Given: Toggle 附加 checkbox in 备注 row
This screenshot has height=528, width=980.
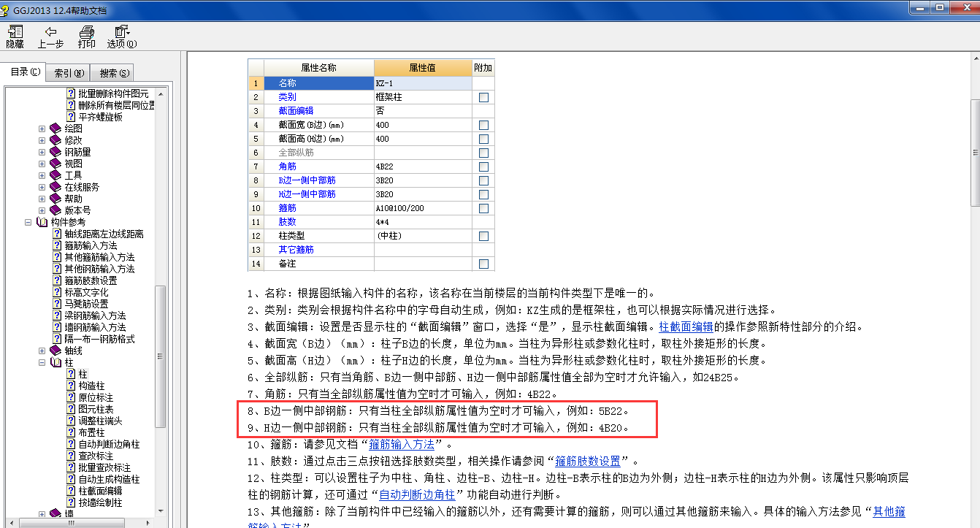Looking at the screenshot, I should click(x=483, y=264).
